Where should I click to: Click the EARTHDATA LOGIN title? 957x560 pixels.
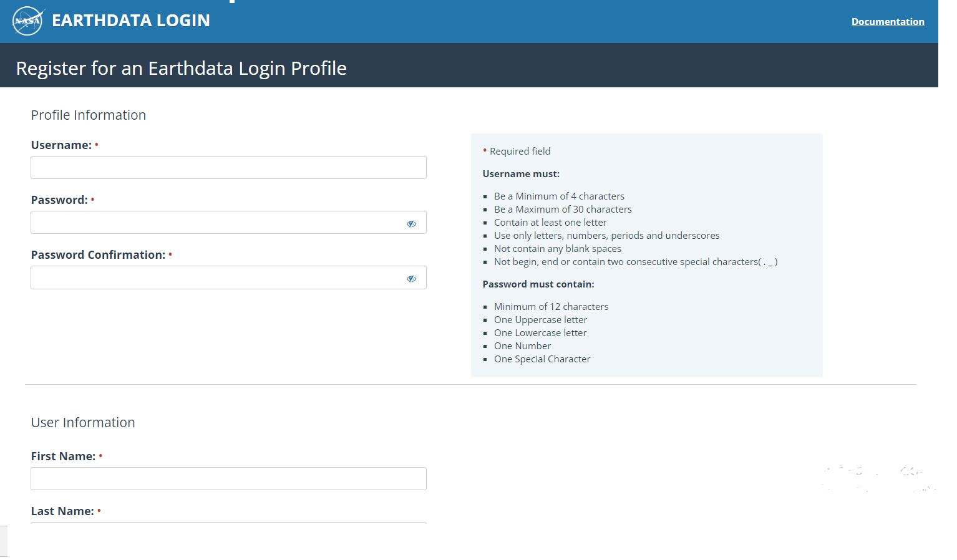(131, 21)
